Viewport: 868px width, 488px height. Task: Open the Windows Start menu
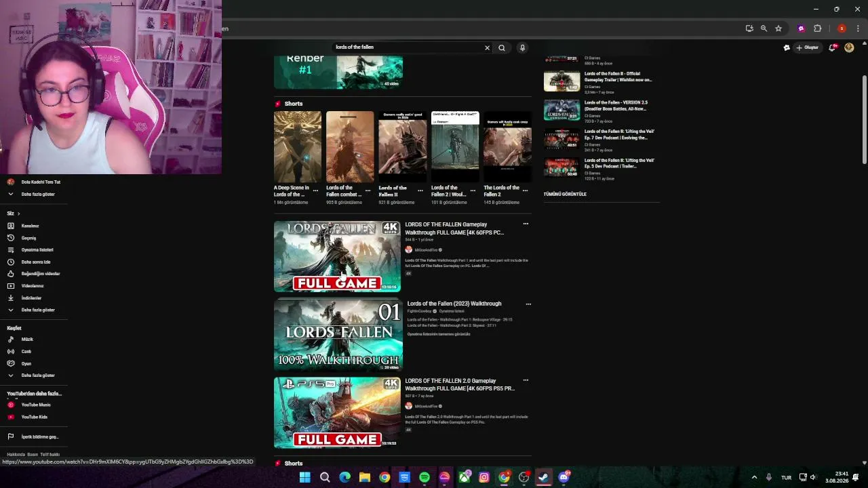point(305,477)
